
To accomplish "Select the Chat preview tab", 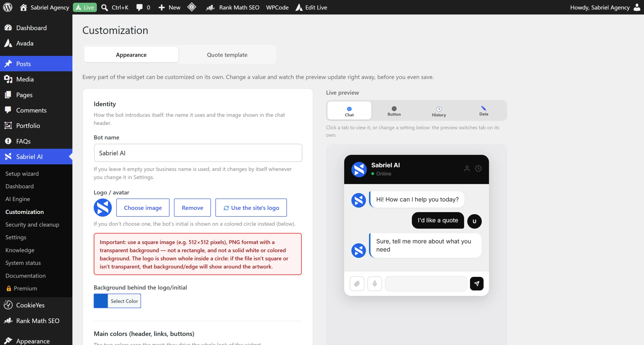I will point(349,111).
